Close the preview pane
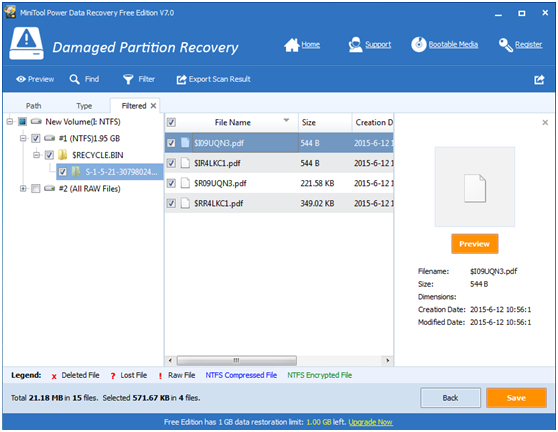The height and width of the screenshot is (432, 558). pyautogui.click(x=545, y=122)
